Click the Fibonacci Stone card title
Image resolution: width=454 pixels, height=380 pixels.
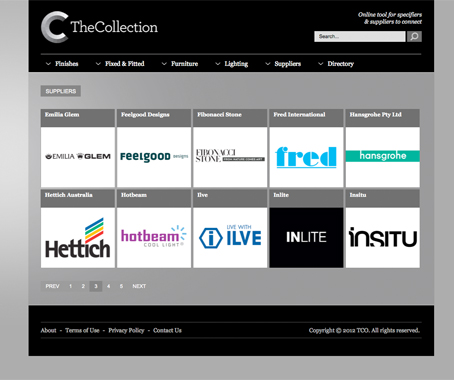pyautogui.click(x=219, y=115)
